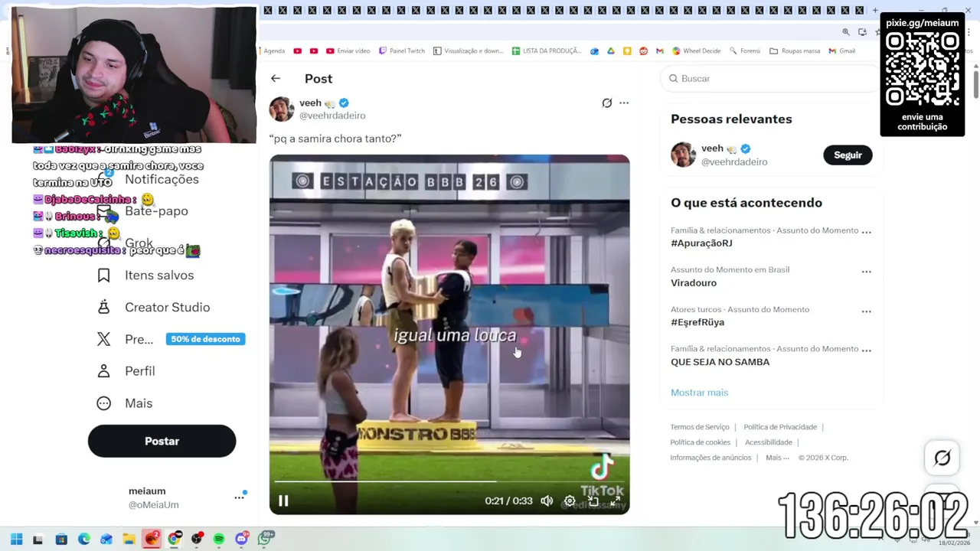
Task: Seek on the video progress bar
Action: point(449,482)
